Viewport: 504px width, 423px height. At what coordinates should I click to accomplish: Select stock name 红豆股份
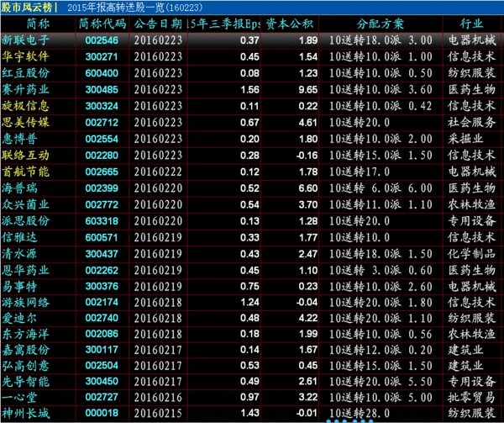click(x=25, y=73)
